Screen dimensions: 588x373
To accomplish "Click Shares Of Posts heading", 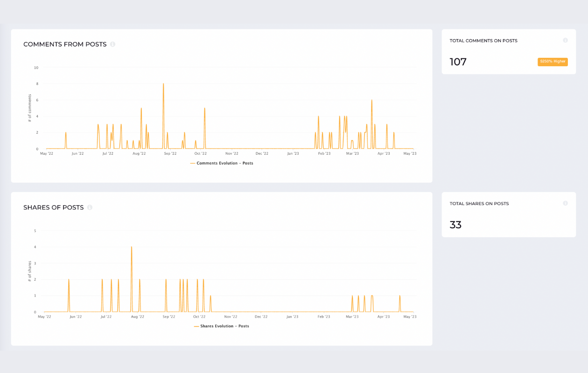I will coord(54,207).
